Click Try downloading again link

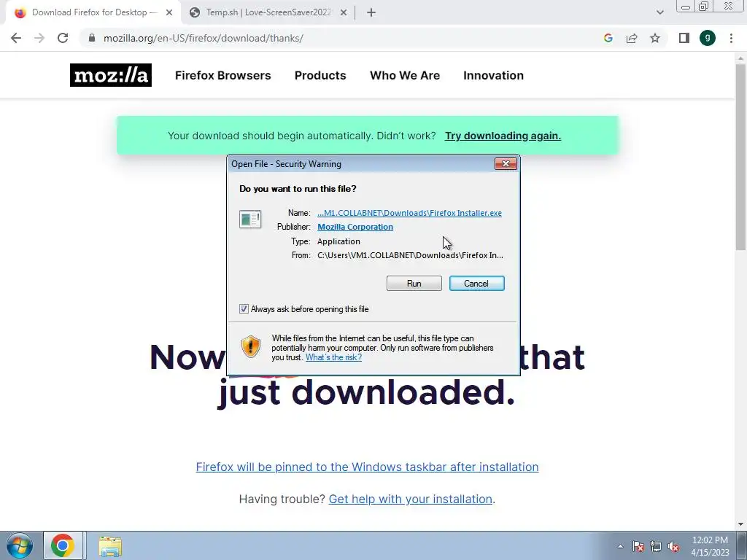[x=503, y=136]
